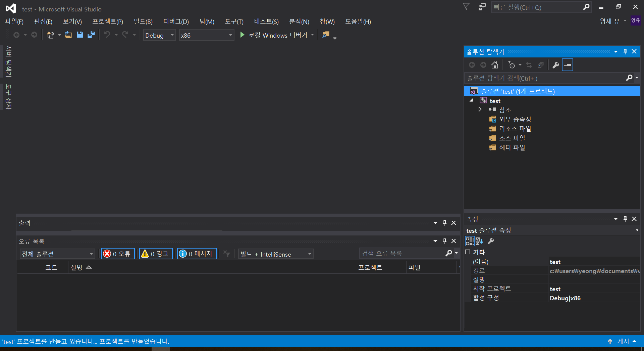Click the Solution Explorer forward arrow icon
The height and width of the screenshot is (351, 644).
[x=483, y=65]
